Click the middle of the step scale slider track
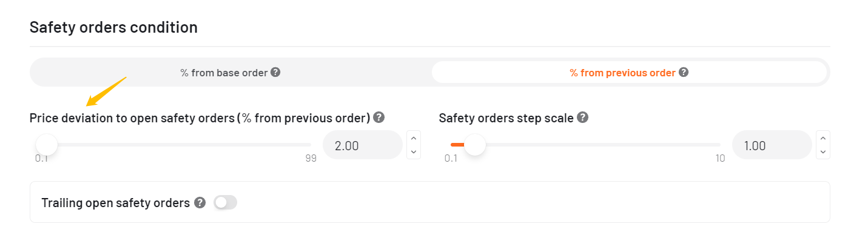Screen dimensions: 868x238 585,145
